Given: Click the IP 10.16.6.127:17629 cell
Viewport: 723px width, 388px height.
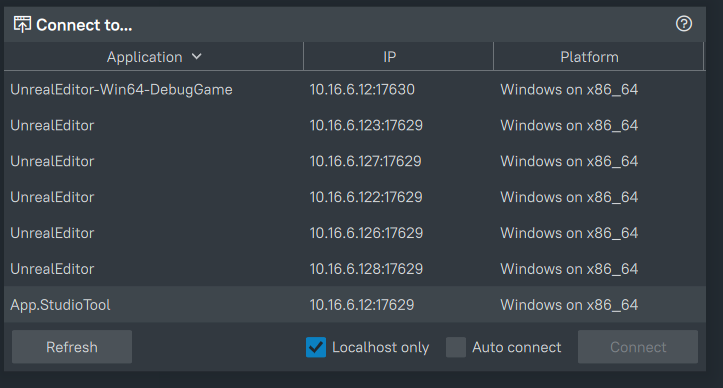Looking at the screenshot, I should tap(365, 161).
